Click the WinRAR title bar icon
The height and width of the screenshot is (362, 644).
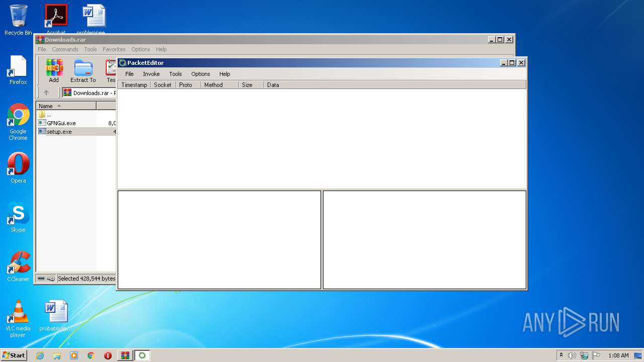point(40,40)
